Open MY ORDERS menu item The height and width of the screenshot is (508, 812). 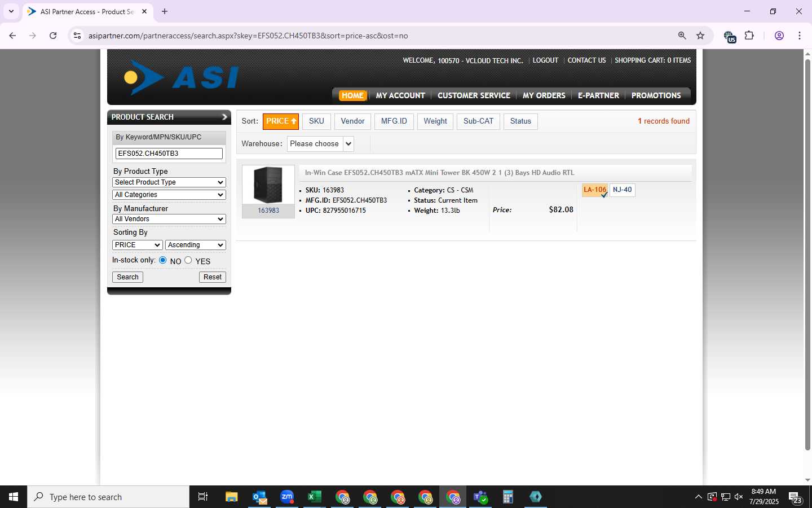[x=544, y=95]
